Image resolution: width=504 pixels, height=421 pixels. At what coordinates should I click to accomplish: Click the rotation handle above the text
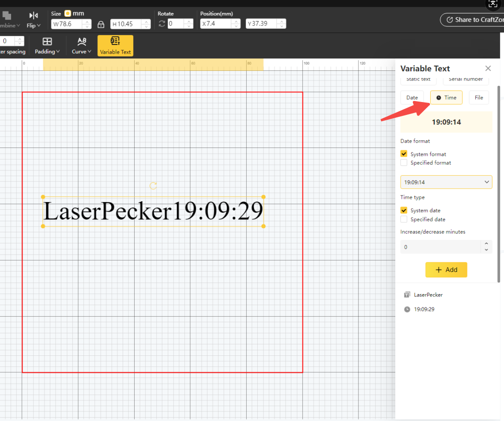tap(153, 186)
